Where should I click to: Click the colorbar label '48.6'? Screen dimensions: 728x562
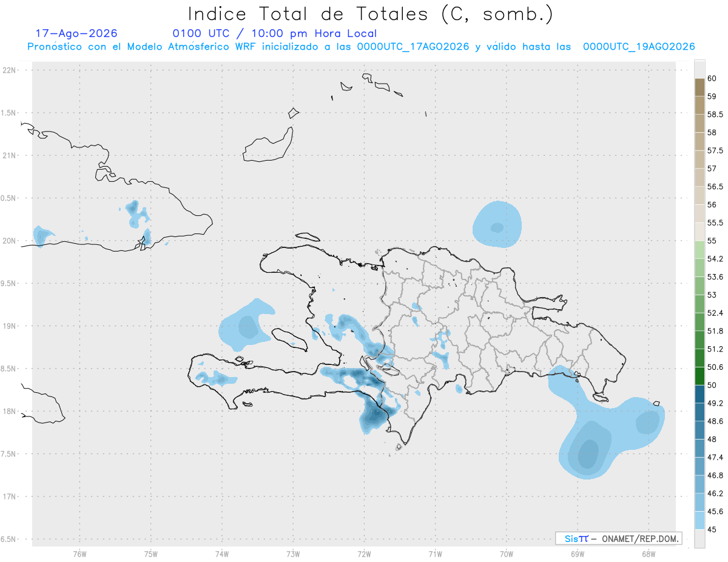(x=715, y=421)
